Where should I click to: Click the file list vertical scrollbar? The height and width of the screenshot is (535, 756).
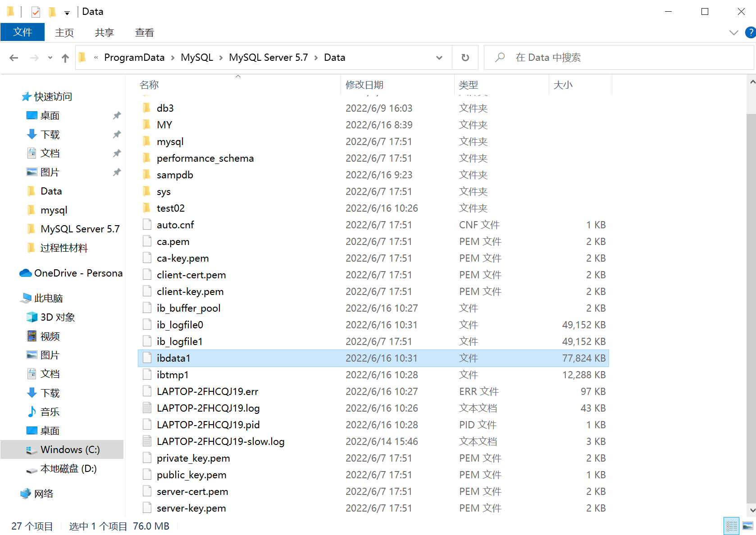pyautogui.click(x=751, y=308)
